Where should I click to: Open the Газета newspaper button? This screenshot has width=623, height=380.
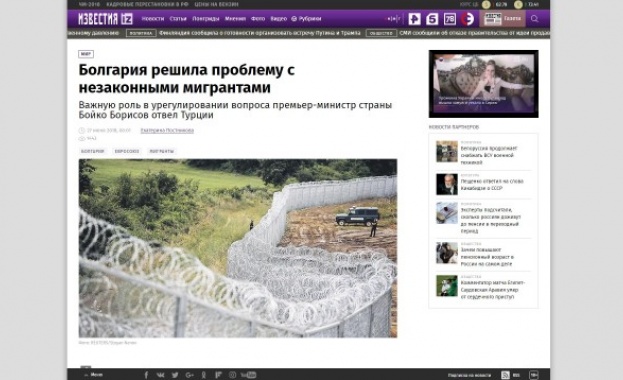pyautogui.click(x=503, y=19)
